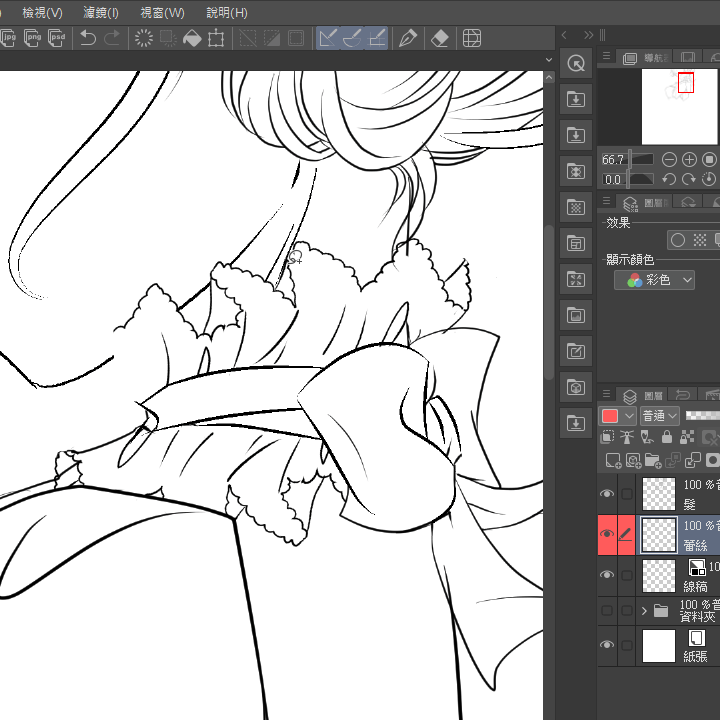Fit canvas to Navigator with square icon
Viewport: 720px width, 720px height.
pos(709,160)
